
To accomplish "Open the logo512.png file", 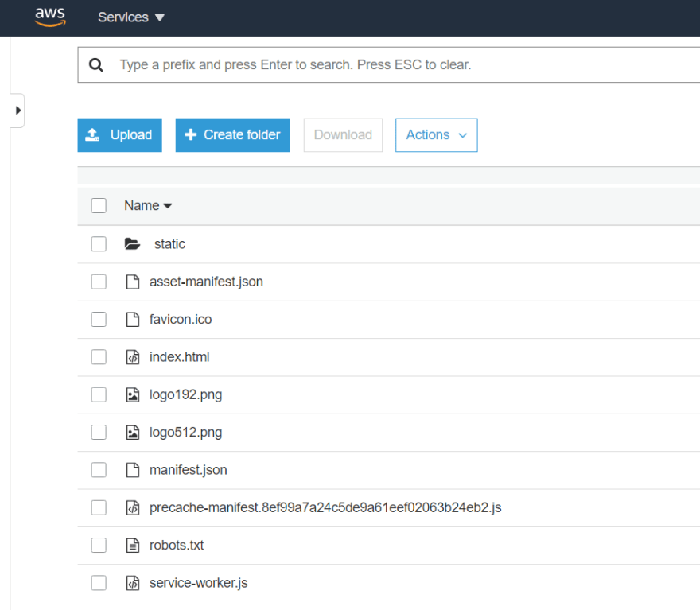I will (185, 433).
